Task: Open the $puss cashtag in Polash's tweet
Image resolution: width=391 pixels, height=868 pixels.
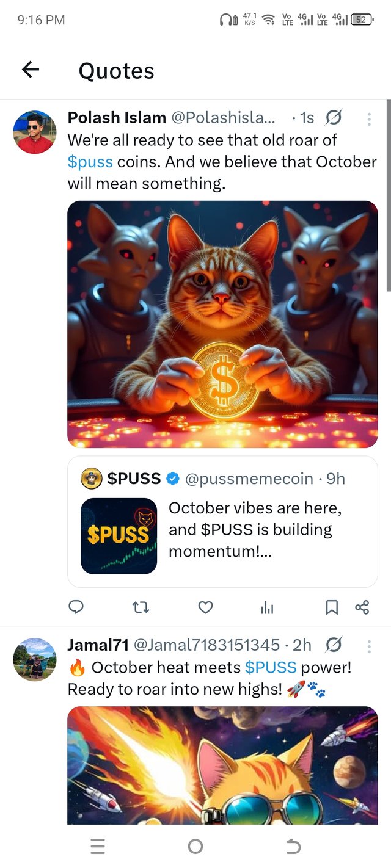Action: click(x=90, y=162)
